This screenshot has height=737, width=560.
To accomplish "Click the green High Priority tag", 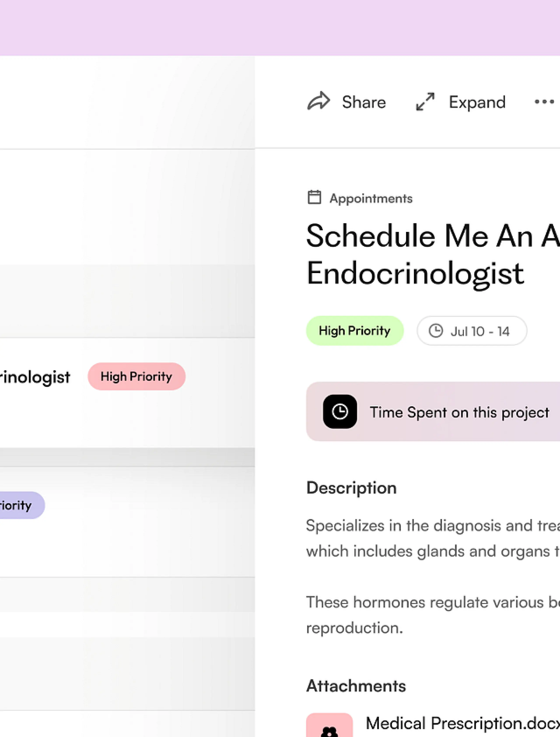I will 355,330.
